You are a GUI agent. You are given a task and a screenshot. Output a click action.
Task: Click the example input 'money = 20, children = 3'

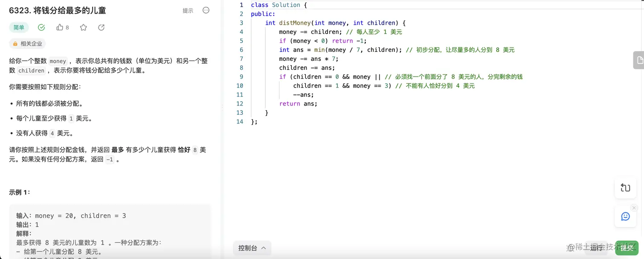[x=80, y=216]
